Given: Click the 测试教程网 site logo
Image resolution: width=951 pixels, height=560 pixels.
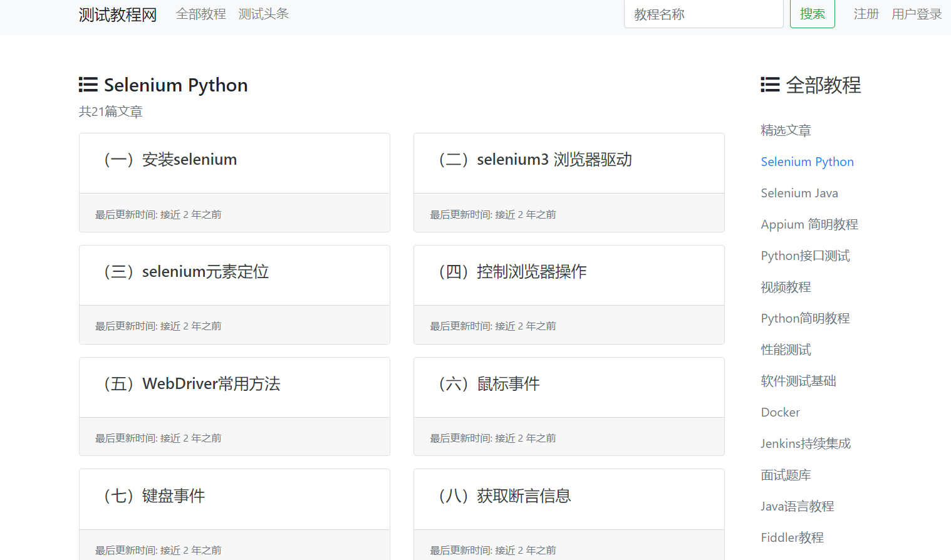Looking at the screenshot, I should click(118, 14).
